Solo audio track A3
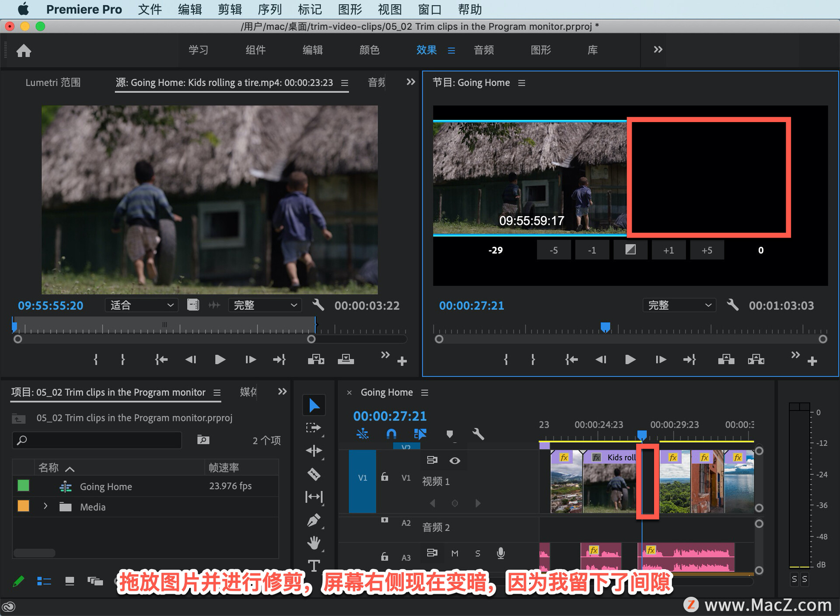The height and width of the screenshot is (616, 840). click(x=477, y=553)
